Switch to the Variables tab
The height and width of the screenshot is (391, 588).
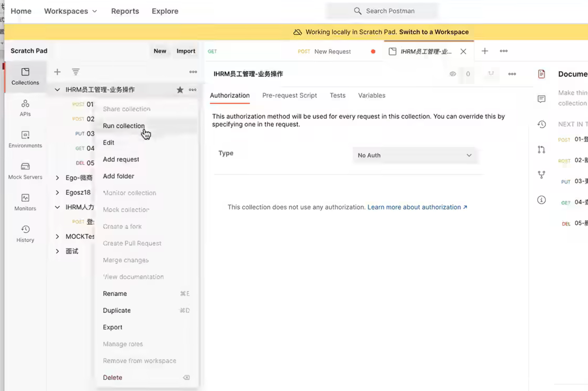(x=371, y=95)
